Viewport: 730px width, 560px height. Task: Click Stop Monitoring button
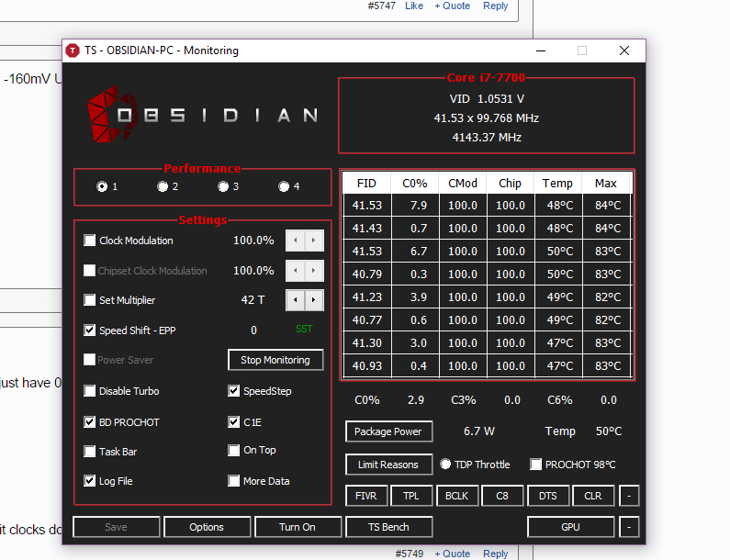tap(275, 360)
